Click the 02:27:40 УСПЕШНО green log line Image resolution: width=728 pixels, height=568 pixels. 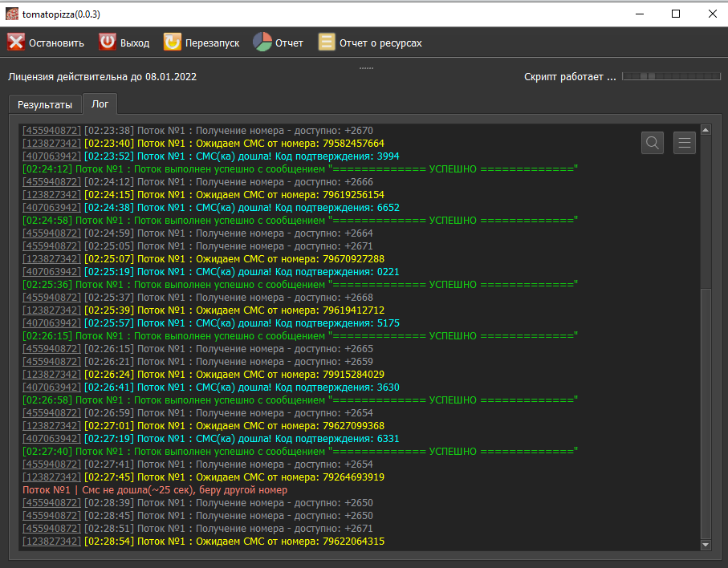300,452
